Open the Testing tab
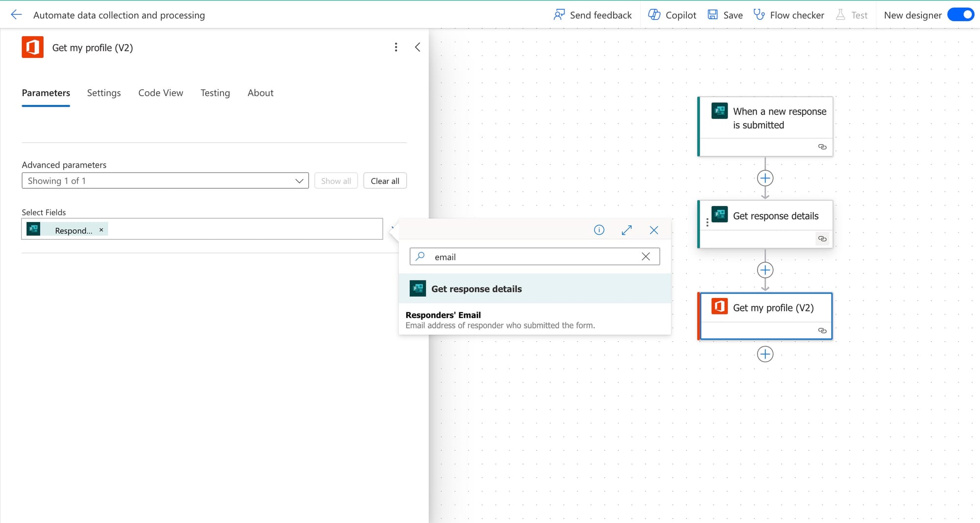Viewport: 980px width, 523px height. point(215,93)
